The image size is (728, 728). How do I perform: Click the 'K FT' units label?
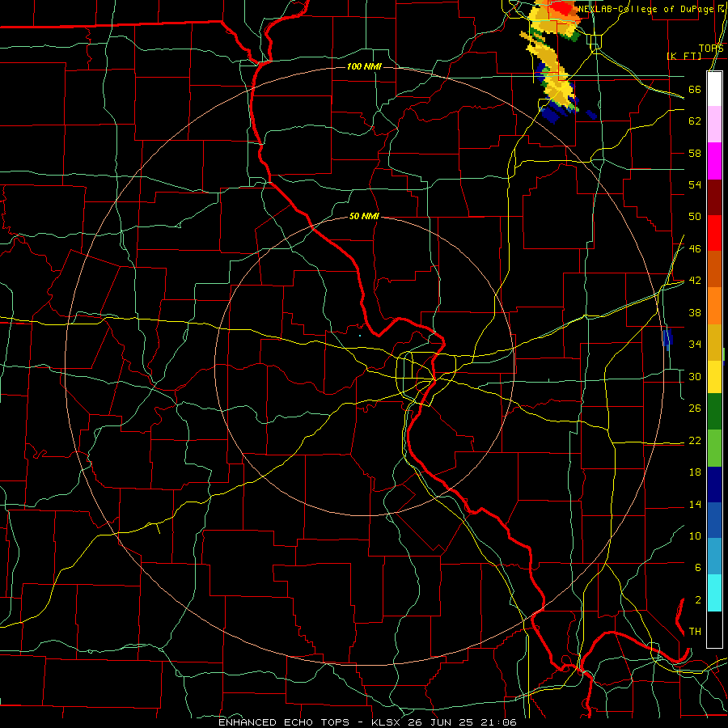coord(684,56)
